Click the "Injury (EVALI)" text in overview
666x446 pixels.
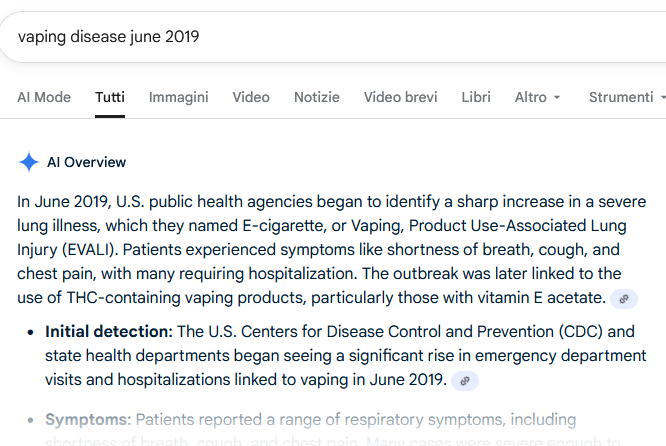67,249
